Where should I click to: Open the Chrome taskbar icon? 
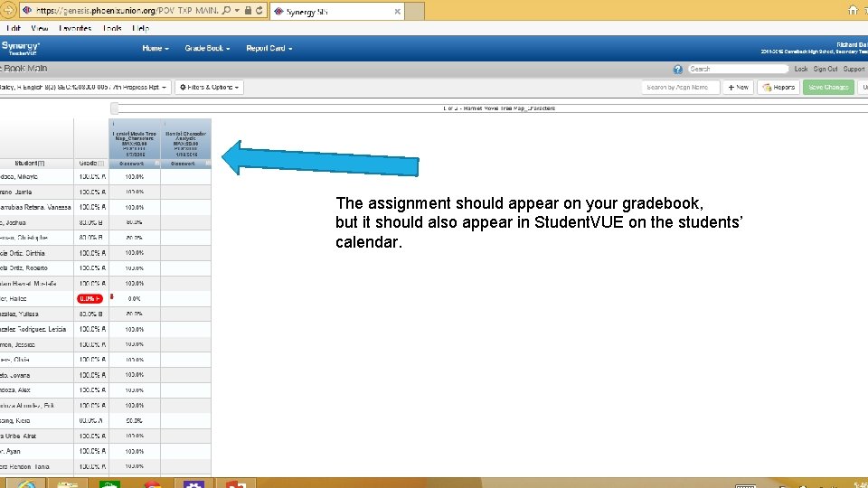click(152, 484)
